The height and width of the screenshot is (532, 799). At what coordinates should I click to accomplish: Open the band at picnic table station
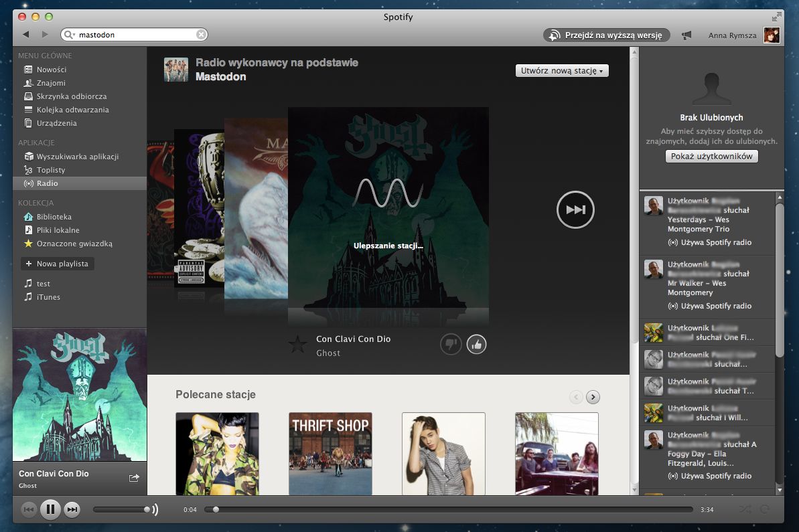pos(557,454)
